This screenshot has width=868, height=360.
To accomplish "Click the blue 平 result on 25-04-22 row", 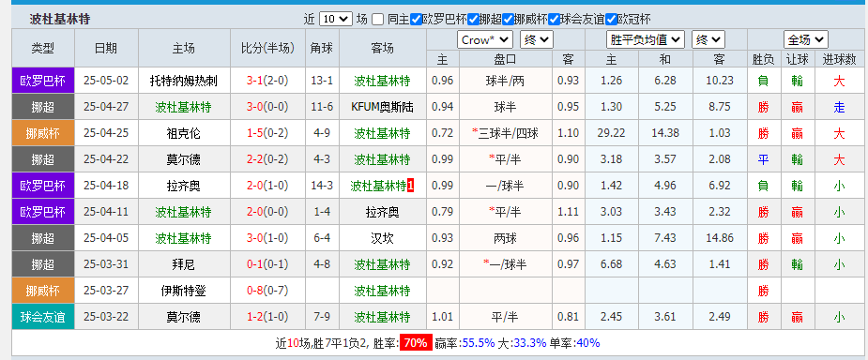I will [x=764, y=159].
